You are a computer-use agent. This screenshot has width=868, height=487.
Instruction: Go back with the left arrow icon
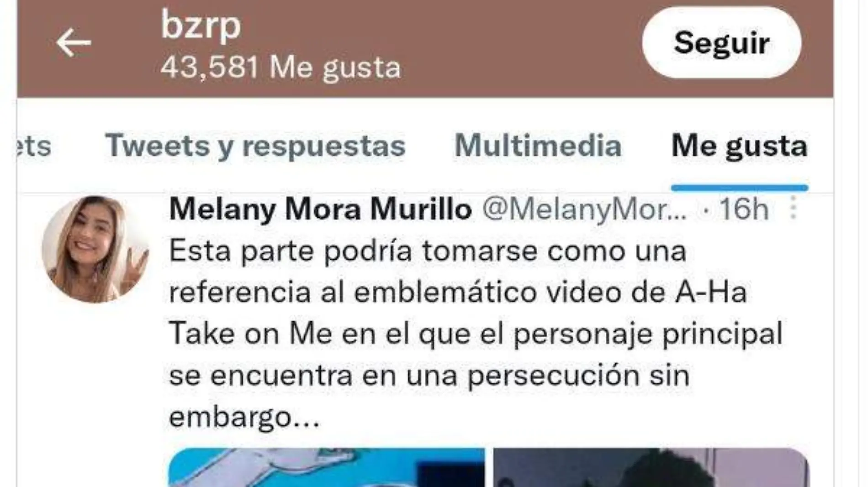point(74,42)
